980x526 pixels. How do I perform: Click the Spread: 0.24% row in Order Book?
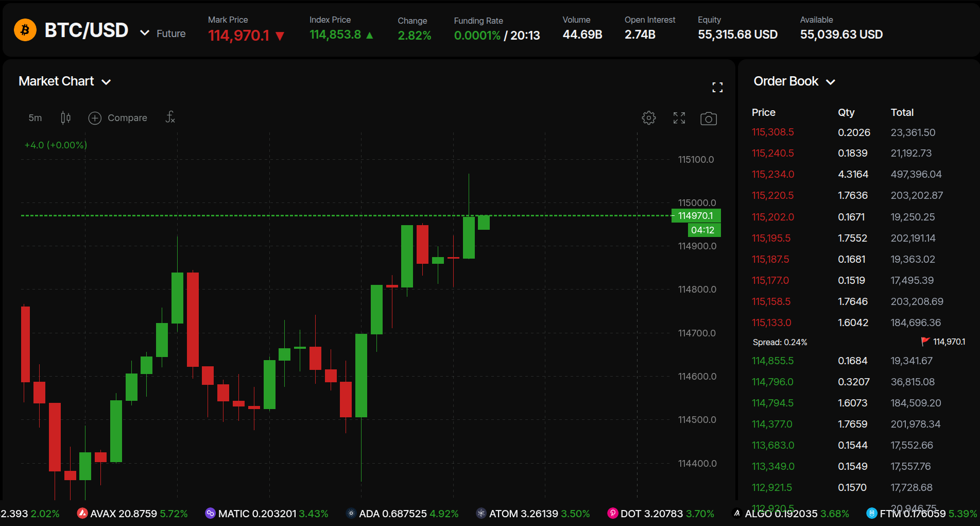[780, 342]
